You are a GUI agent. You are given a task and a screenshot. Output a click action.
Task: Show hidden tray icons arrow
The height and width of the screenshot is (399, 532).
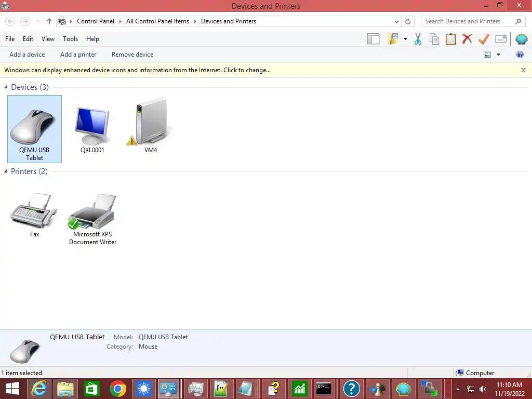click(458, 389)
